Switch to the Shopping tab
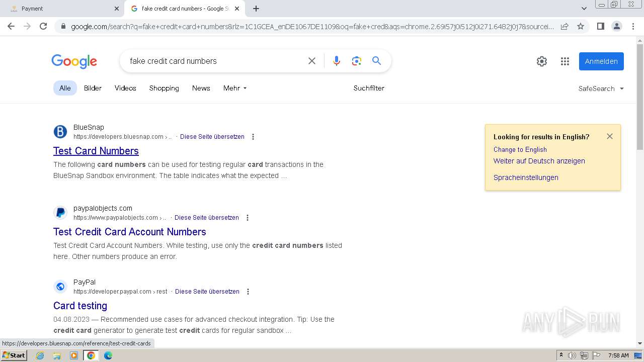This screenshot has height=362, width=644. pos(164,88)
